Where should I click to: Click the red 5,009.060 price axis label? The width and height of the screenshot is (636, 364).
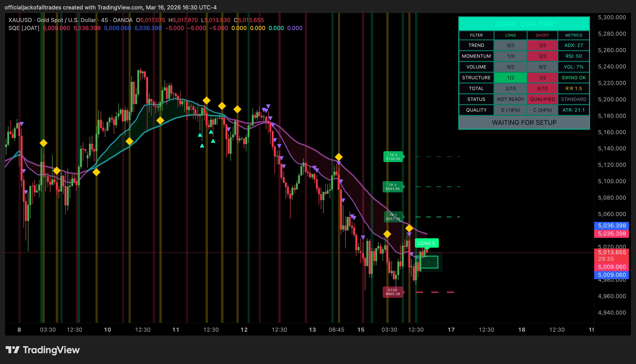(612, 267)
